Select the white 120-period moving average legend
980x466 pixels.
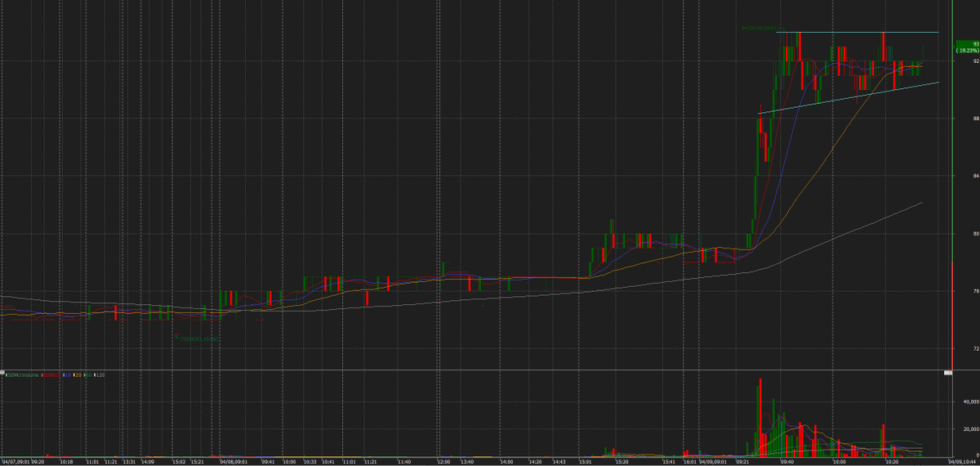(100, 374)
